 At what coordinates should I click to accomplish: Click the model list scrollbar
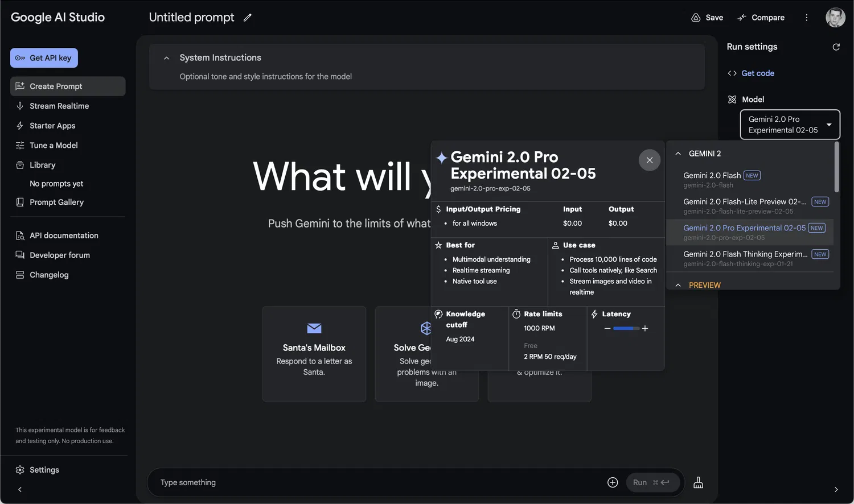(x=836, y=167)
